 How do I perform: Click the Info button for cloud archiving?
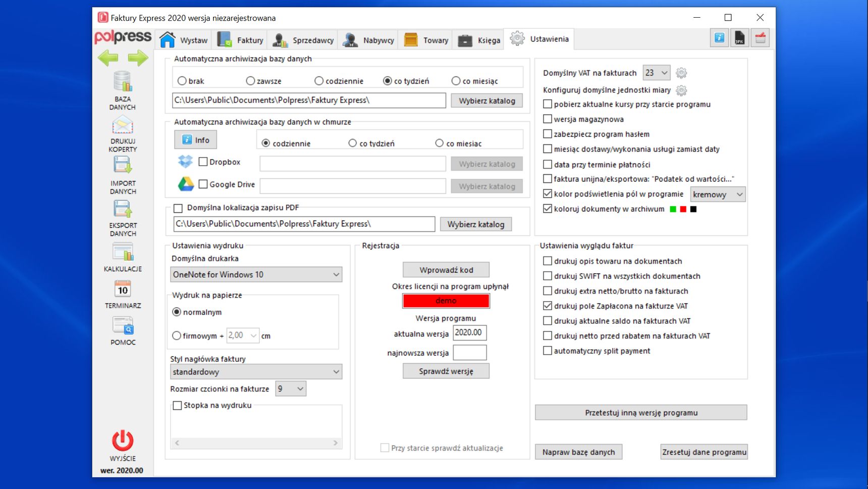(x=196, y=140)
